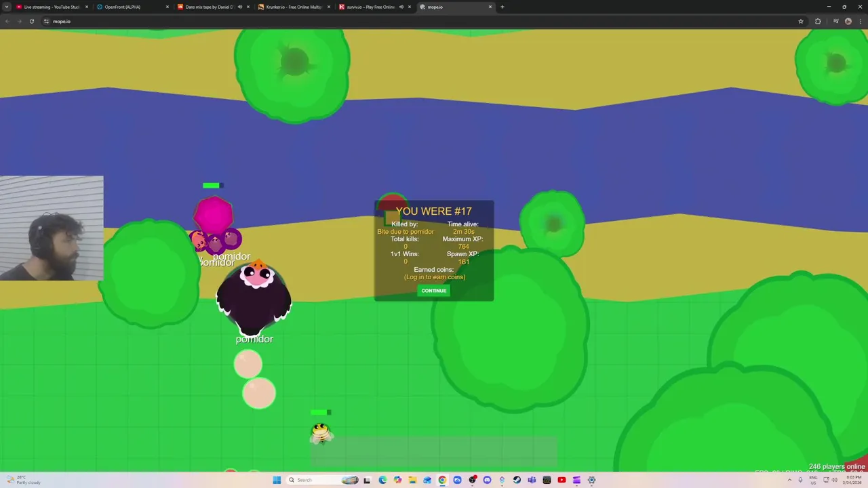Screen dimensions: 868x488
Task: Open Copilot from the taskbar
Action: (397, 480)
